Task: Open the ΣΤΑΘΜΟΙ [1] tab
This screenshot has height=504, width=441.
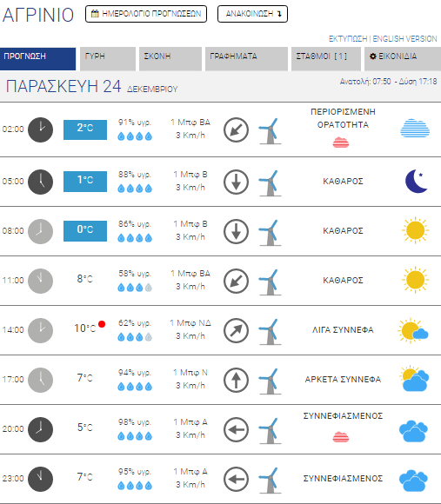Action: [x=326, y=59]
